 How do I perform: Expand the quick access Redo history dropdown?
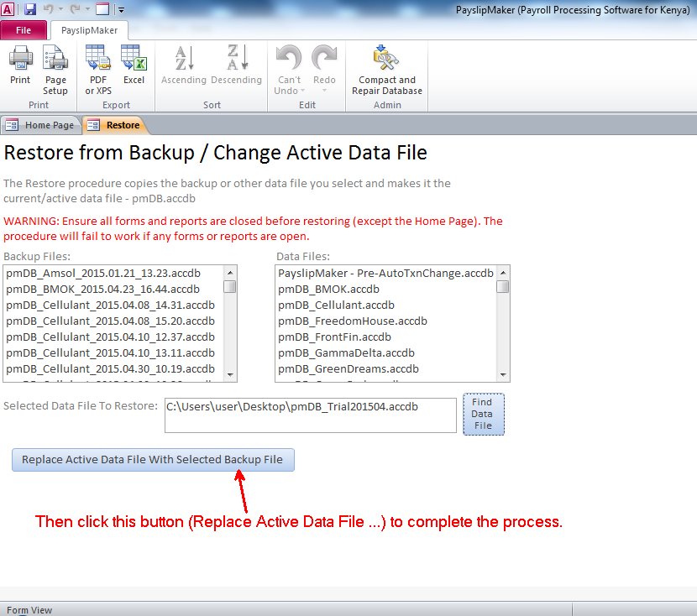click(87, 9)
